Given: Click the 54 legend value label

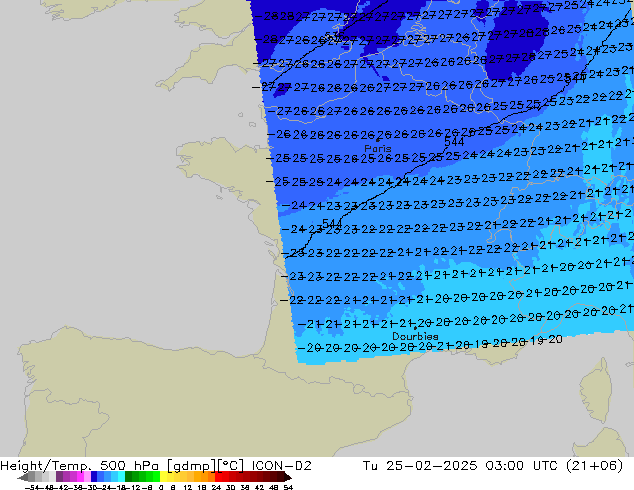Looking at the screenshot, I should (x=288, y=487).
